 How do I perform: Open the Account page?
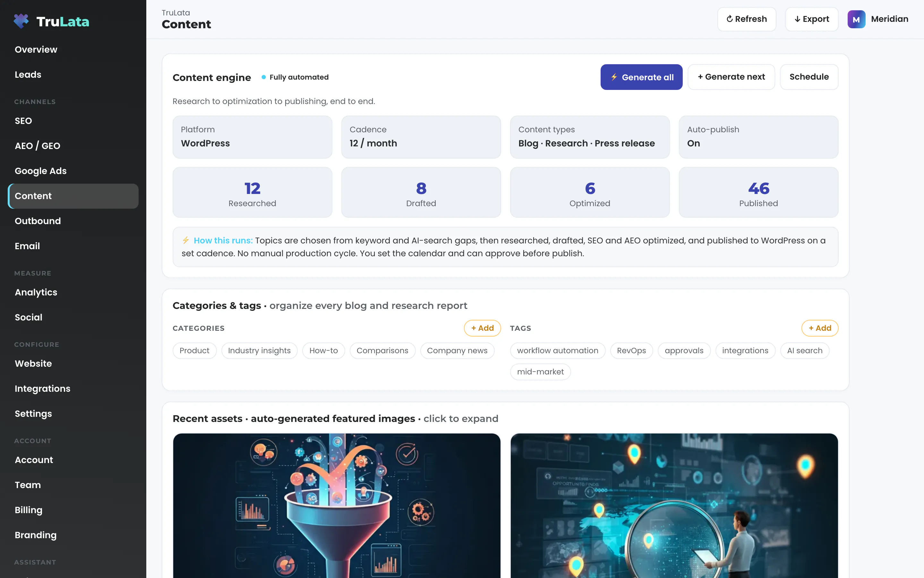tap(73, 460)
